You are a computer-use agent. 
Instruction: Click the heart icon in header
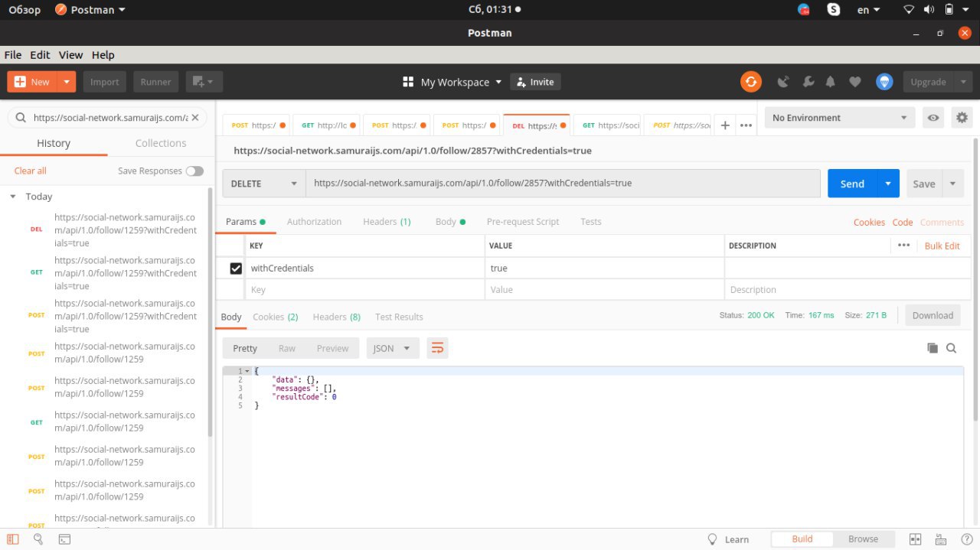coord(855,82)
